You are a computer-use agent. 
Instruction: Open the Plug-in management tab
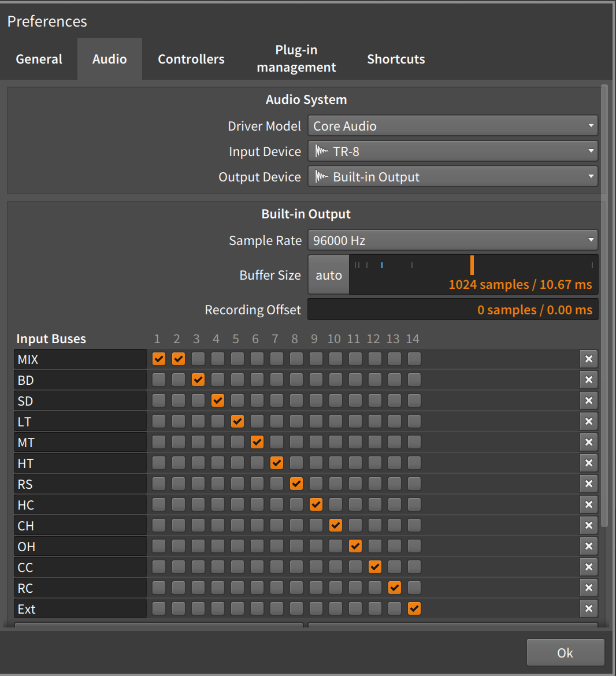point(296,59)
